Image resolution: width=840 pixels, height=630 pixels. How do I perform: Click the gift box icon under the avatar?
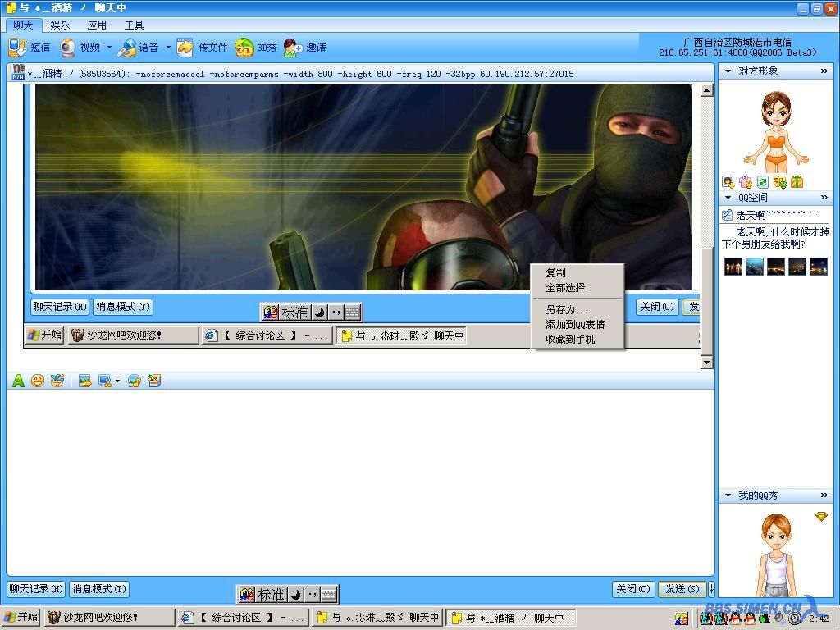(x=797, y=182)
